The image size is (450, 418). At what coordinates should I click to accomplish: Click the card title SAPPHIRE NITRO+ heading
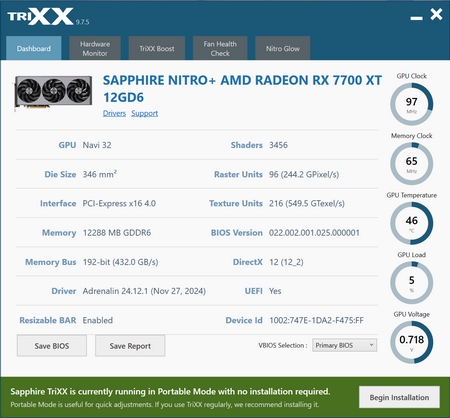[242, 89]
